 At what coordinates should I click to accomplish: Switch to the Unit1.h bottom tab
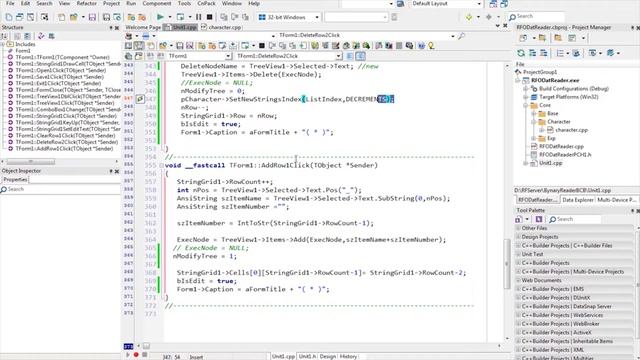coord(307,356)
